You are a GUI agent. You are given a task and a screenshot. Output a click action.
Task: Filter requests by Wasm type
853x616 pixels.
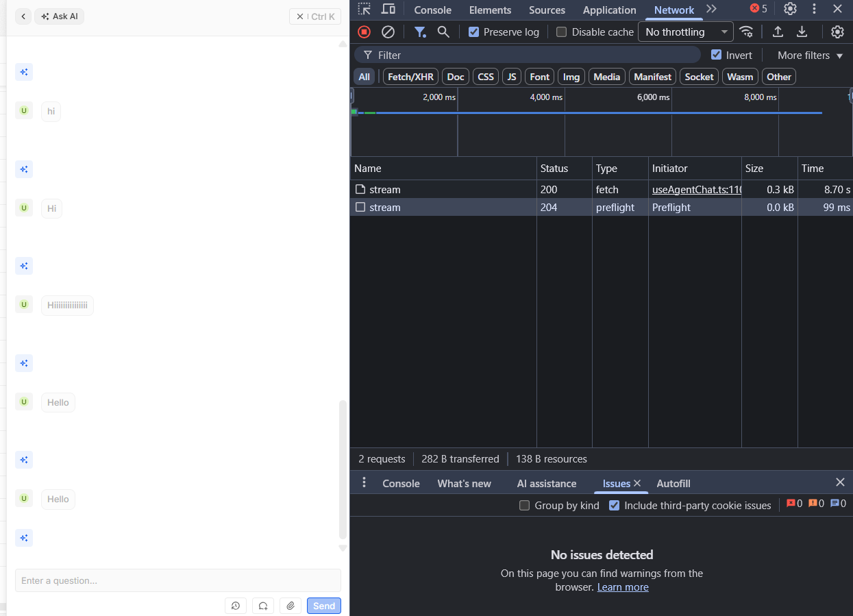point(740,77)
